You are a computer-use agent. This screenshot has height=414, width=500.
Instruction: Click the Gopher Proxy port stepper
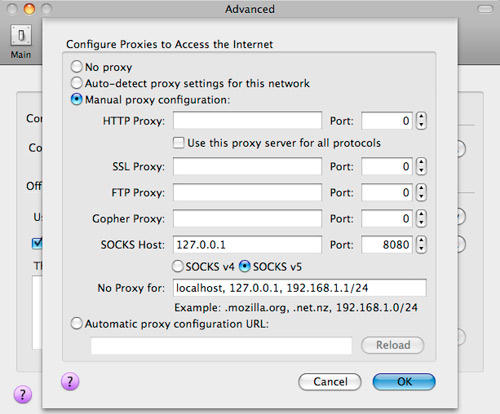421,218
